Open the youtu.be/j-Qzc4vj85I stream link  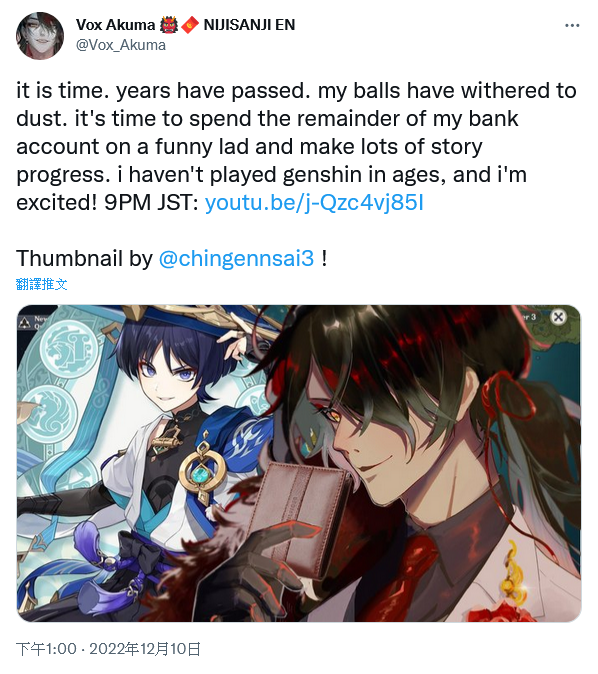tap(314, 202)
